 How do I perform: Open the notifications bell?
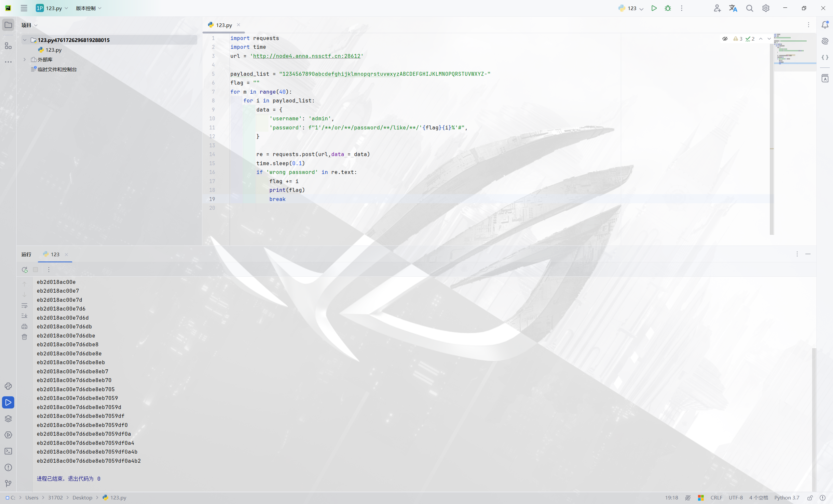coord(825,25)
